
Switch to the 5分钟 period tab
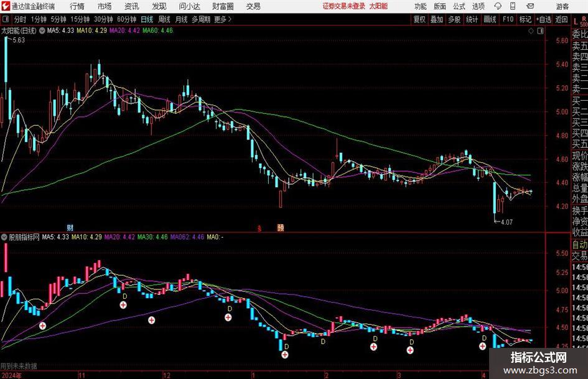(58, 19)
